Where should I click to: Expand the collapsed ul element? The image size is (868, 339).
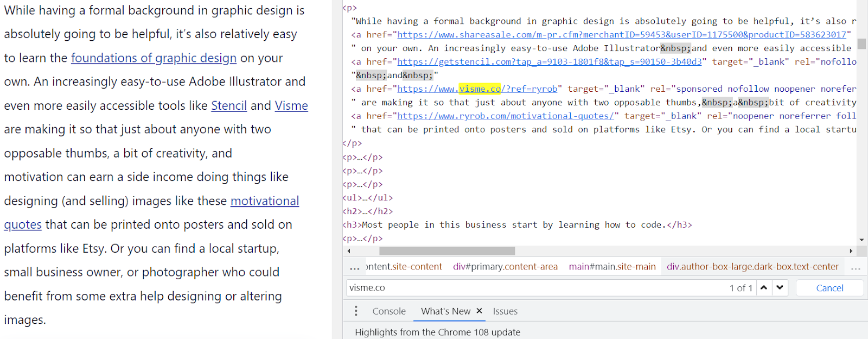point(368,198)
